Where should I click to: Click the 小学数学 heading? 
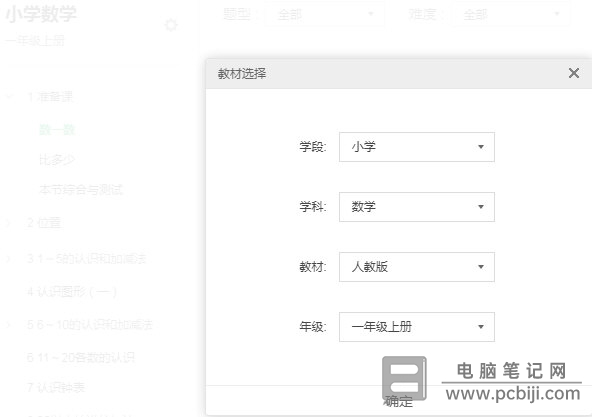coord(41,14)
